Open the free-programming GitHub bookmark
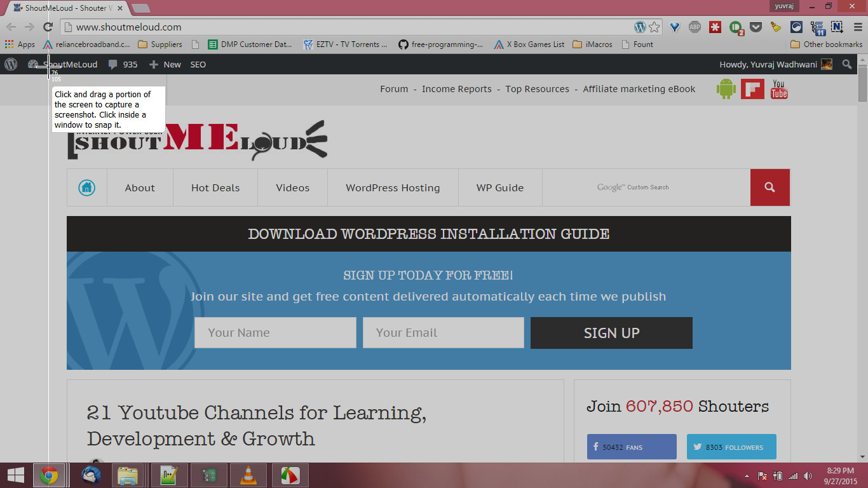 [x=440, y=44]
